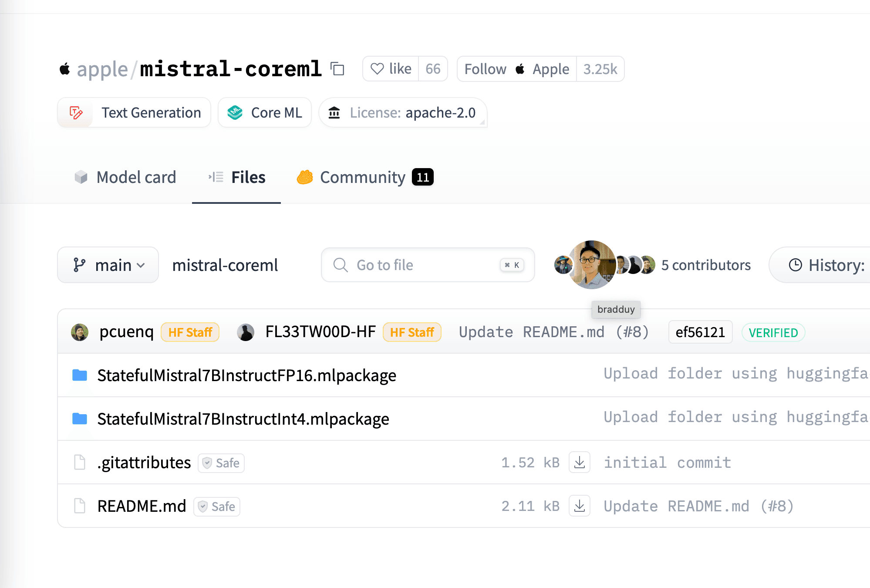Open the StatefulMistral7BInstructInt4.mlpackage folder
The image size is (870, 588).
243,419
